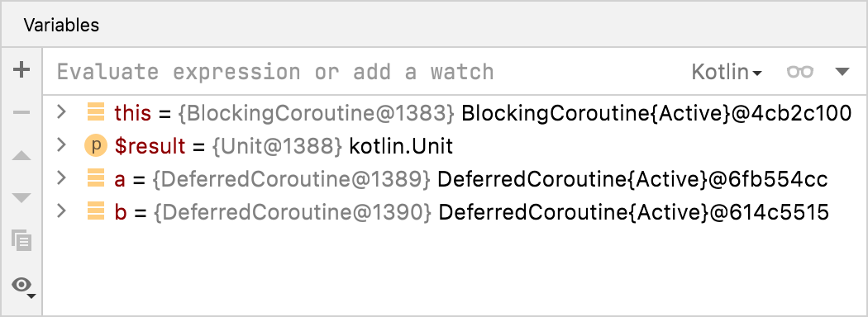Click the glasses add-to-watches icon
Viewport: 868px width, 317px height.
pyautogui.click(x=800, y=72)
